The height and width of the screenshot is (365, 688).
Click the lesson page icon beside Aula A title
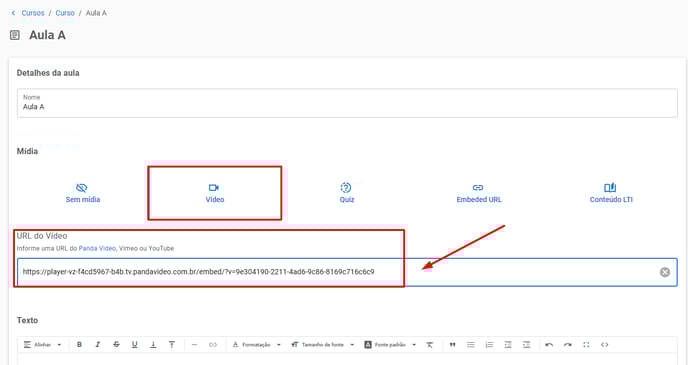pos(15,35)
